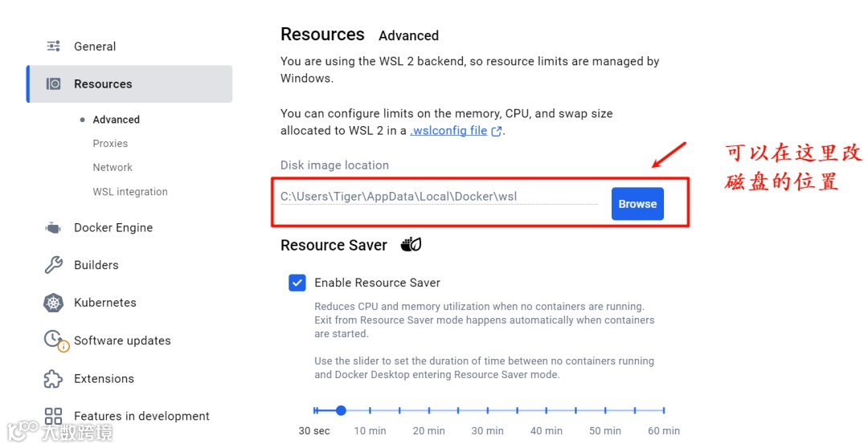The width and height of the screenshot is (868, 448).
Task: Click the General settings sliders icon
Action: pyautogui.click(x=54, y=47)
